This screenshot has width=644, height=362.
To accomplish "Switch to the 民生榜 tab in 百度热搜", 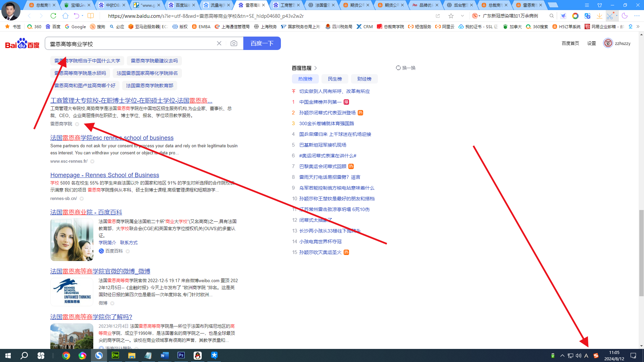I will [335, 79].
